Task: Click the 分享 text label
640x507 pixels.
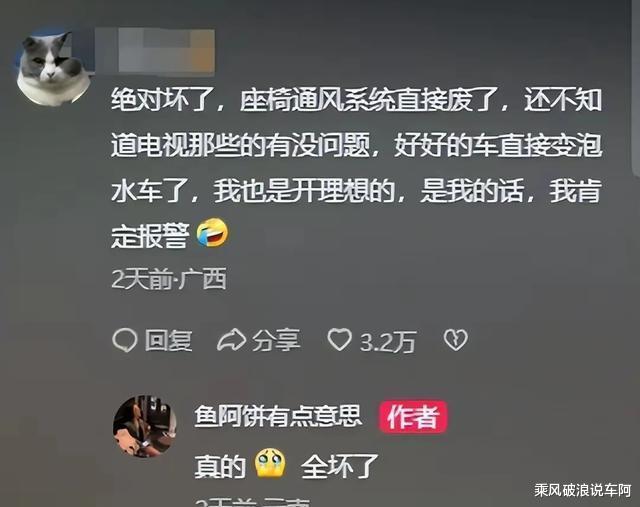Action: [276, 340]
